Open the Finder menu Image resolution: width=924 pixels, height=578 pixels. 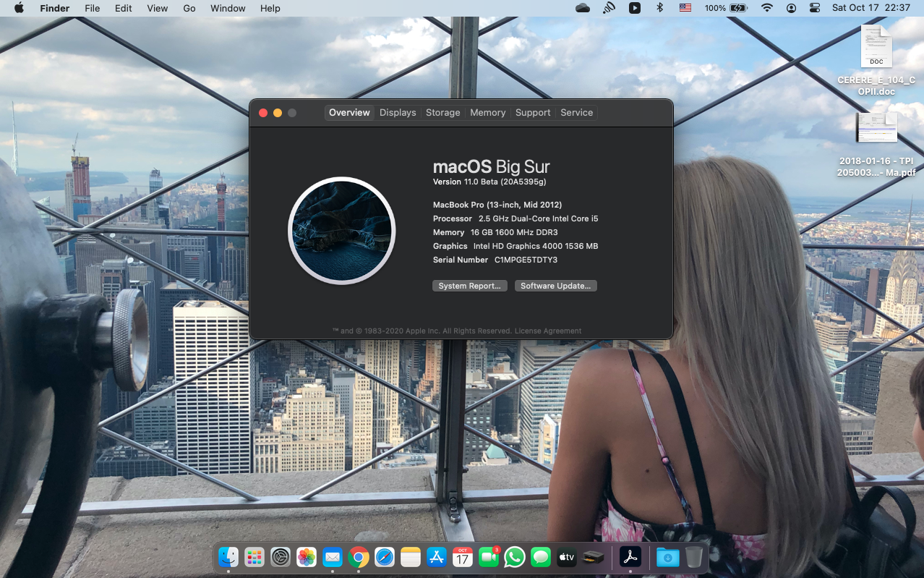tap(55, 8)
